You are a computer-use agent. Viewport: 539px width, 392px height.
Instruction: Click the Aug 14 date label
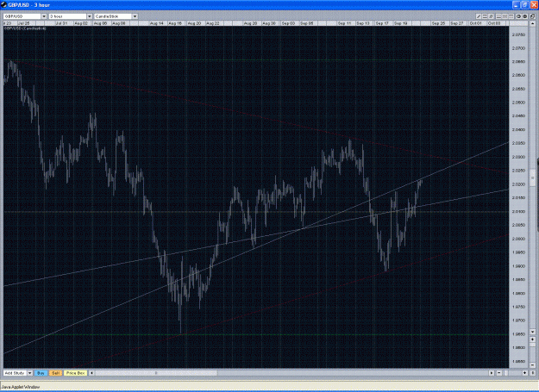157,23
